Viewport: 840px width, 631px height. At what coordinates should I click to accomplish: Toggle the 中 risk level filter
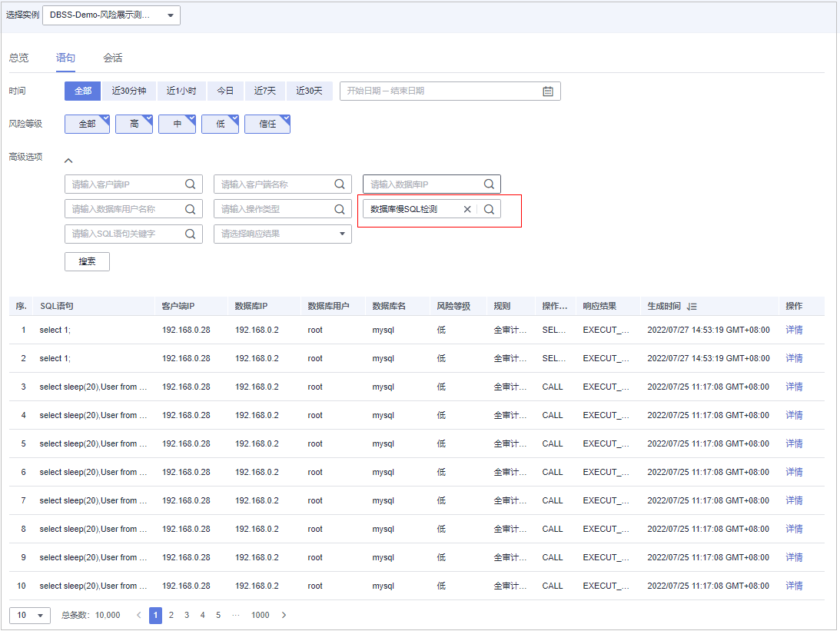click(177, 124)
